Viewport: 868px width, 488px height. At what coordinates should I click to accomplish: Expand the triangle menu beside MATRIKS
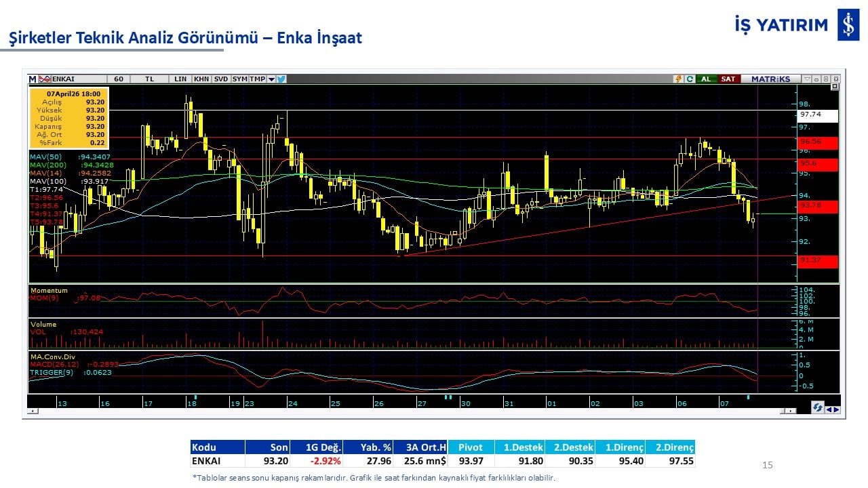(x=806, y=79)
